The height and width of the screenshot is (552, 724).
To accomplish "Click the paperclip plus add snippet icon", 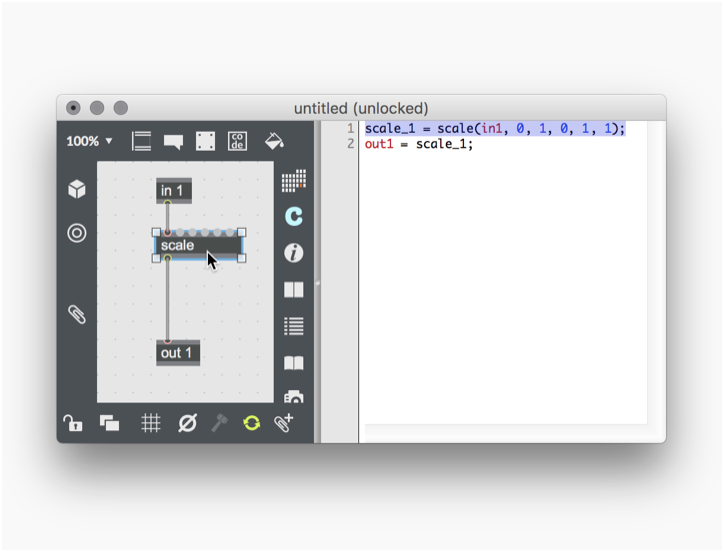I will pyautogui.click(x=284, y=423).
